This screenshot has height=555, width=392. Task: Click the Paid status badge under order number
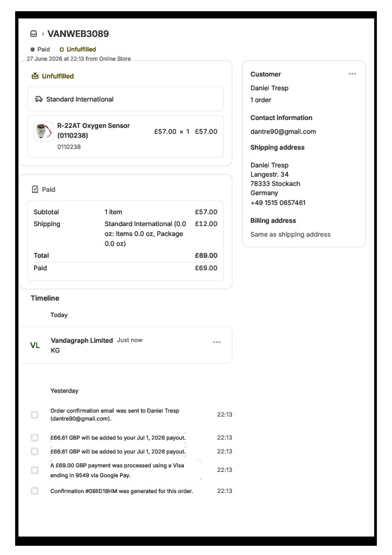point(40,49)
